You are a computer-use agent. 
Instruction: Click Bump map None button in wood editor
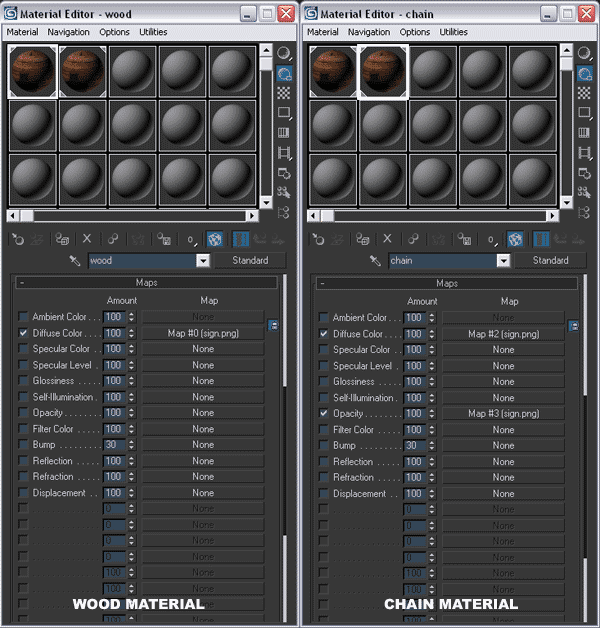coord(203,445)
